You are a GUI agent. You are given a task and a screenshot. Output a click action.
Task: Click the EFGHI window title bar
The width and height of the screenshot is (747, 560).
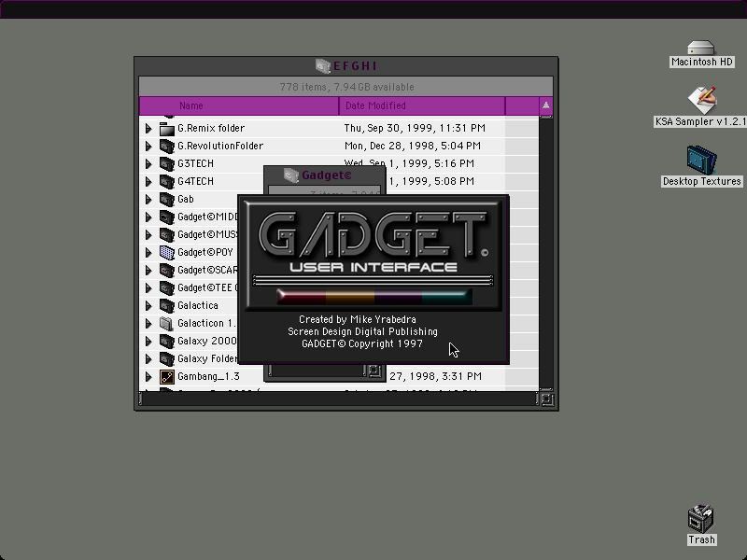pyautogui.click(x=346, y=65)
